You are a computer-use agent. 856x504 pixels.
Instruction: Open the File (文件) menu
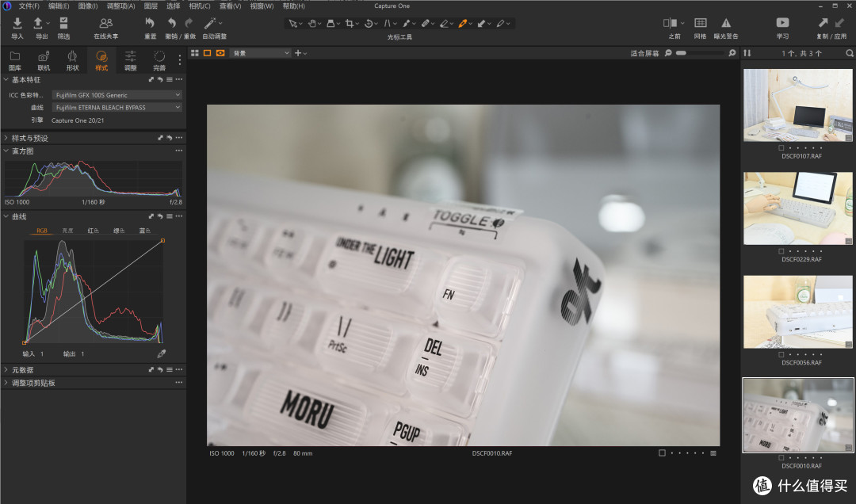click(x=29, y=6)
